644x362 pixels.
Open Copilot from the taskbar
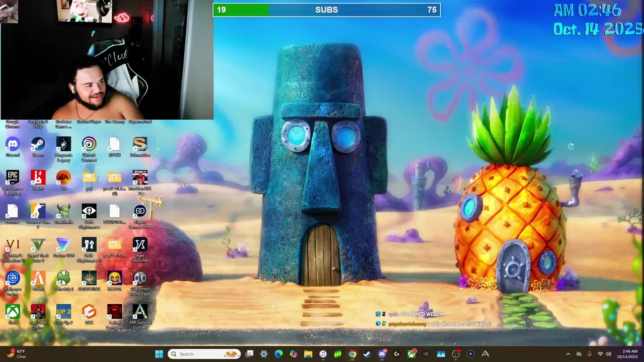coord(293,354)
